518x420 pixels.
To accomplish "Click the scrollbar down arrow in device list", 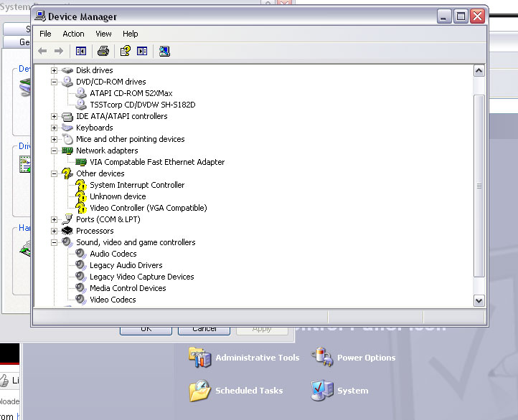I will click(x=479, y=300).
